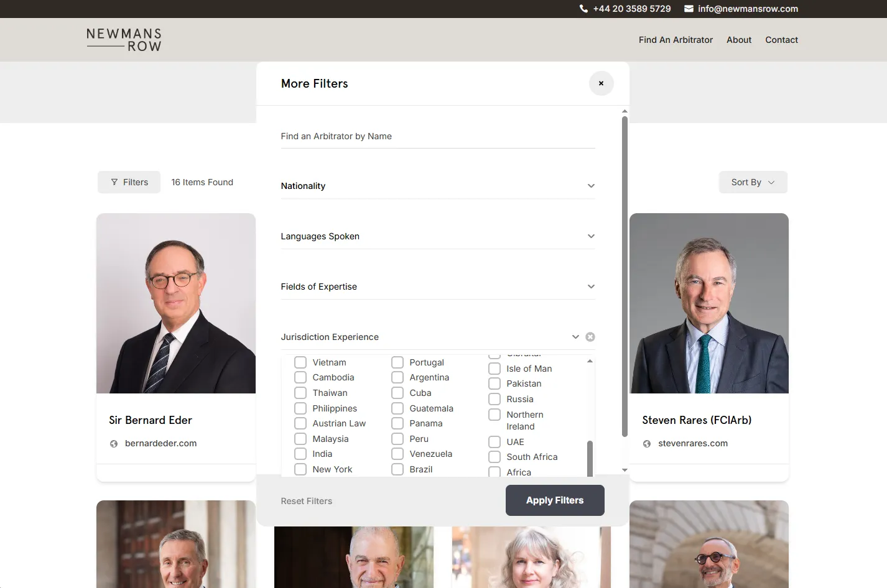Click the Reset Filters link
Image resolution: width=887 pixels, height=588 pixels.
307,501
